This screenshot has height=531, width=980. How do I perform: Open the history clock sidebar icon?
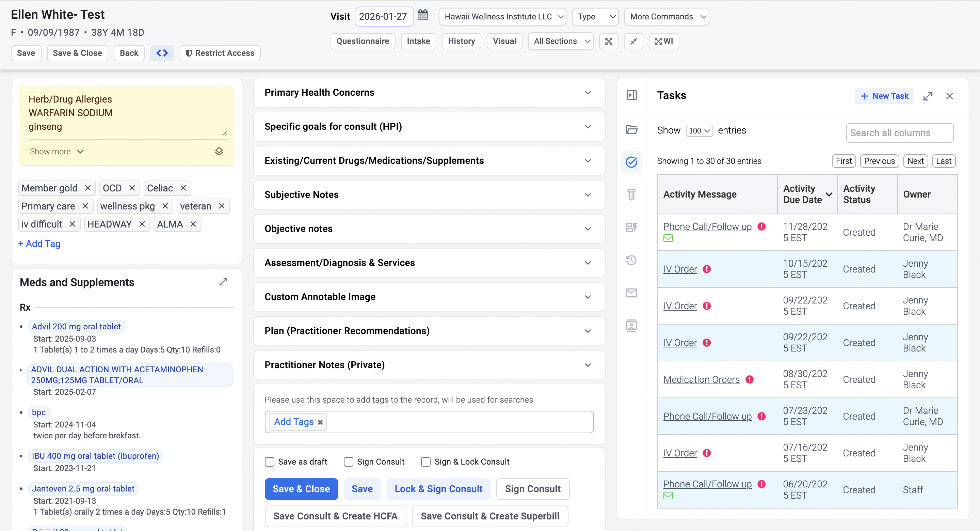pos(631,260)
